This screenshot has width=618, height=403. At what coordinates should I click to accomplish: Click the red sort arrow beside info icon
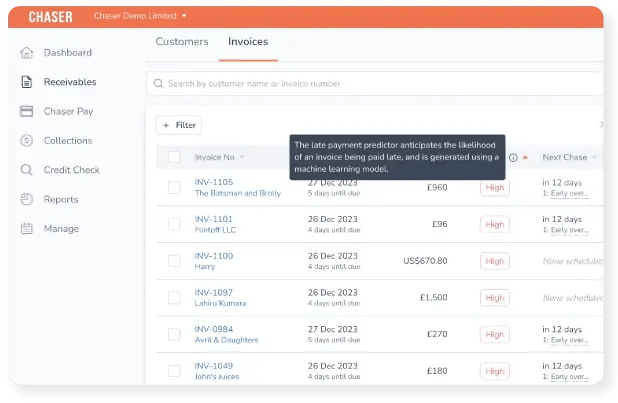pyautogui.click(x=525, y=158)
